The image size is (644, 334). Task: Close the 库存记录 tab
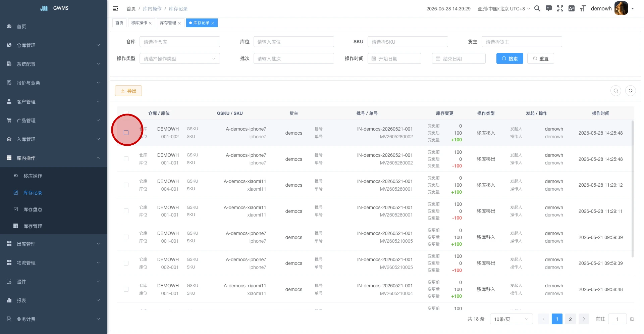click(x=213, y=23)
